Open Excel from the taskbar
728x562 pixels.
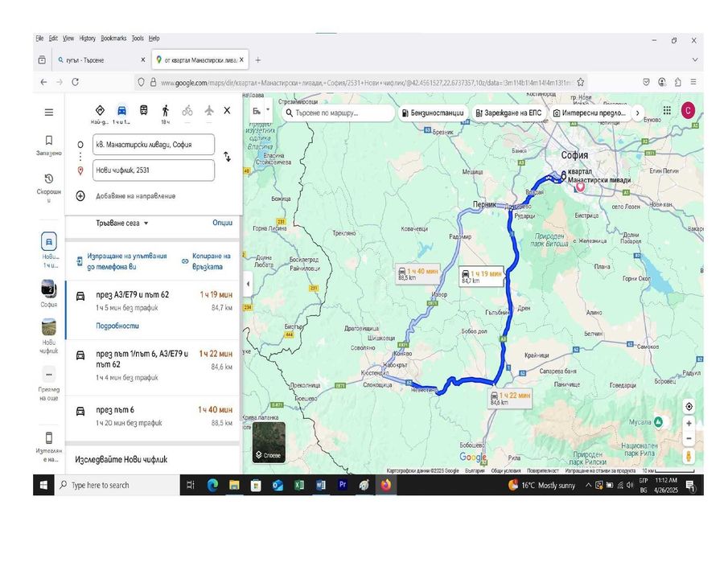pyautogui.click(x=299, y=485)
